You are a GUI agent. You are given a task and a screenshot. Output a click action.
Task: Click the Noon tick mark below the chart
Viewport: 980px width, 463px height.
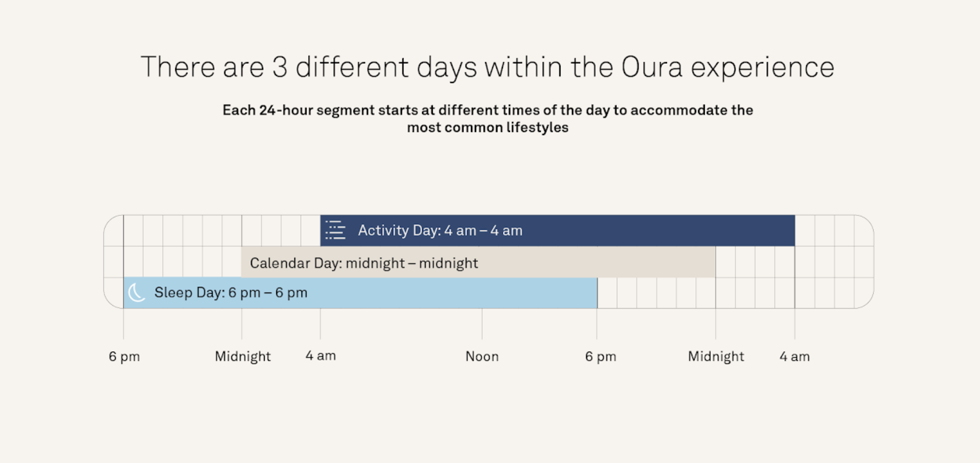482,324
